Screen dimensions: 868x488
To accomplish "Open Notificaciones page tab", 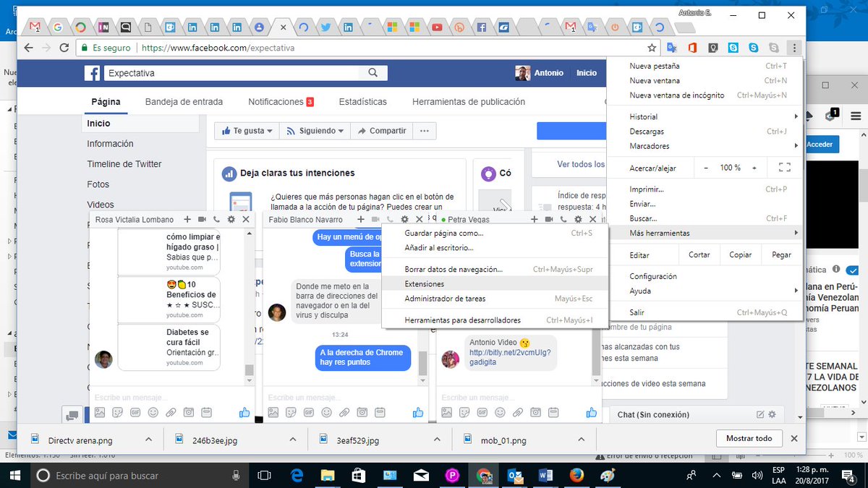I will [x=281, y=102].
